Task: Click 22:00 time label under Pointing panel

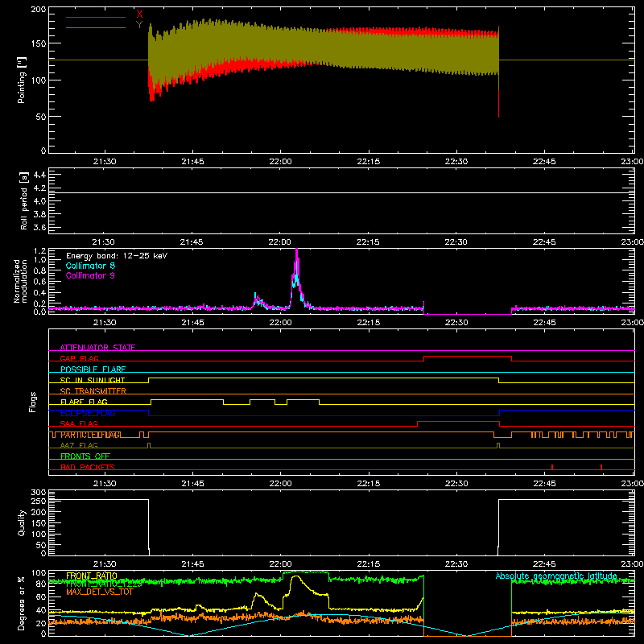Action: [x=280, y=162]
